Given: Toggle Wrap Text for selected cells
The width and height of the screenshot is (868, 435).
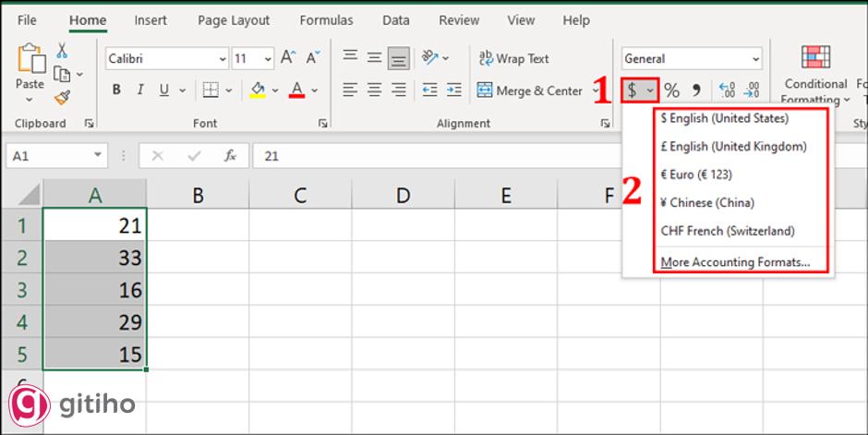Looking at the screenshot, I should click(513, 58).
